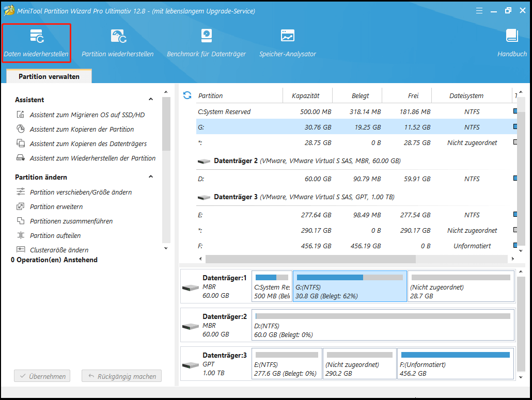Select C:System Reserved block in disk map

272,286
